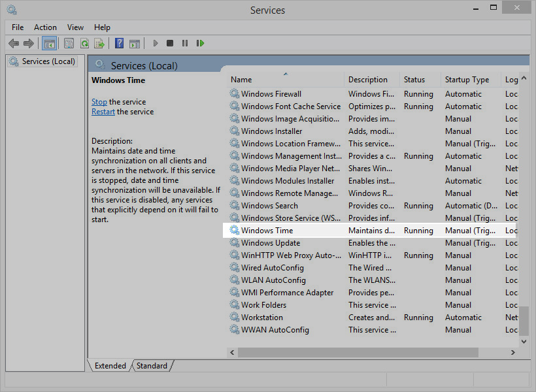Open Help using the toolbar icon

(119, 43)
